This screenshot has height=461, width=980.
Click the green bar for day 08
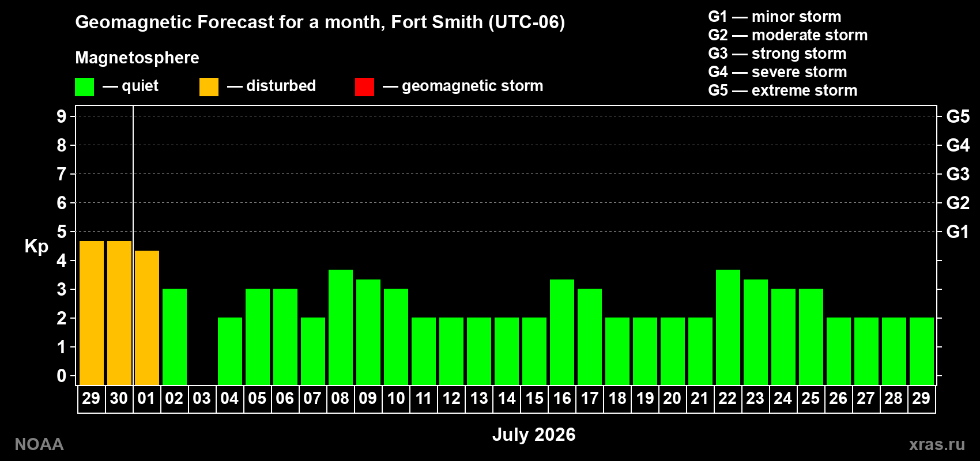tap(341, 327)
